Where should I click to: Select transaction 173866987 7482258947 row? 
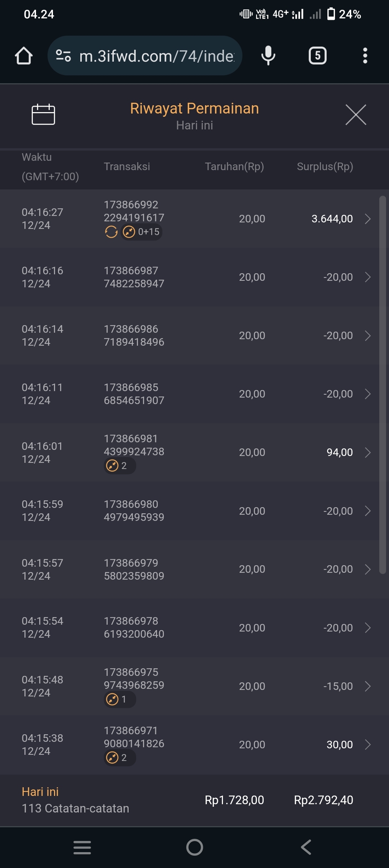point(134,277)
